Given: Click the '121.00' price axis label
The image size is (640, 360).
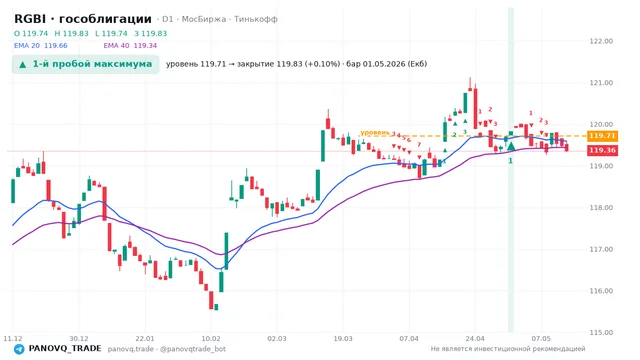Looking at the screenshot, I should point(601,83).
